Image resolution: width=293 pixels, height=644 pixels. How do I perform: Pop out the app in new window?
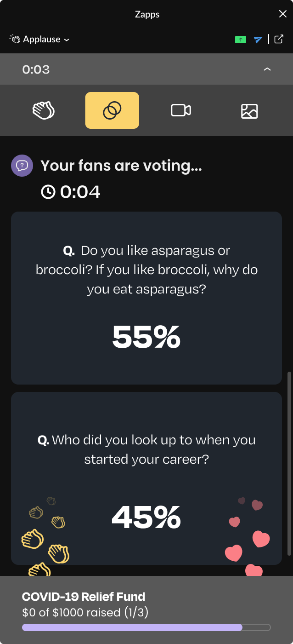pos(279,39)
